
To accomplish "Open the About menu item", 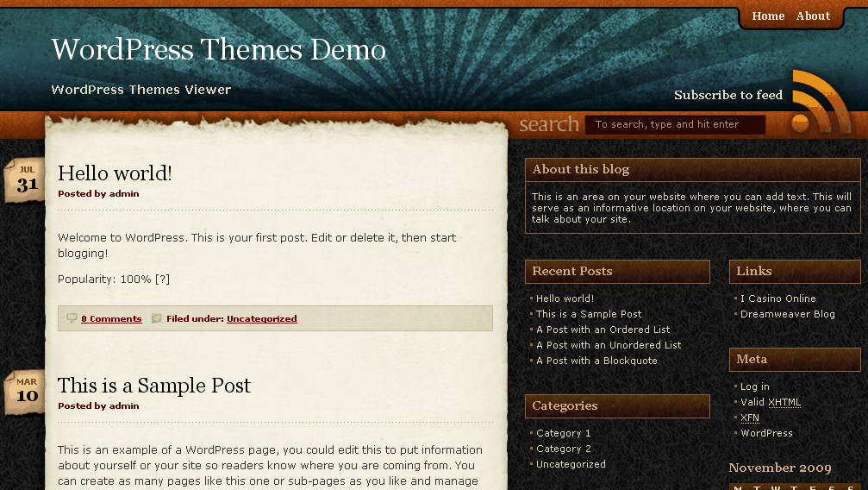I will pos(813,16).
